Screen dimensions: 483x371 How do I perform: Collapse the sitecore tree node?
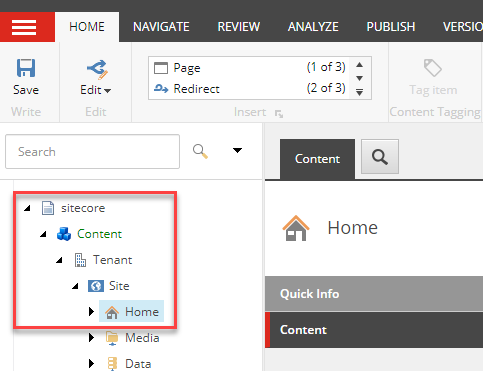click(28, 208)
